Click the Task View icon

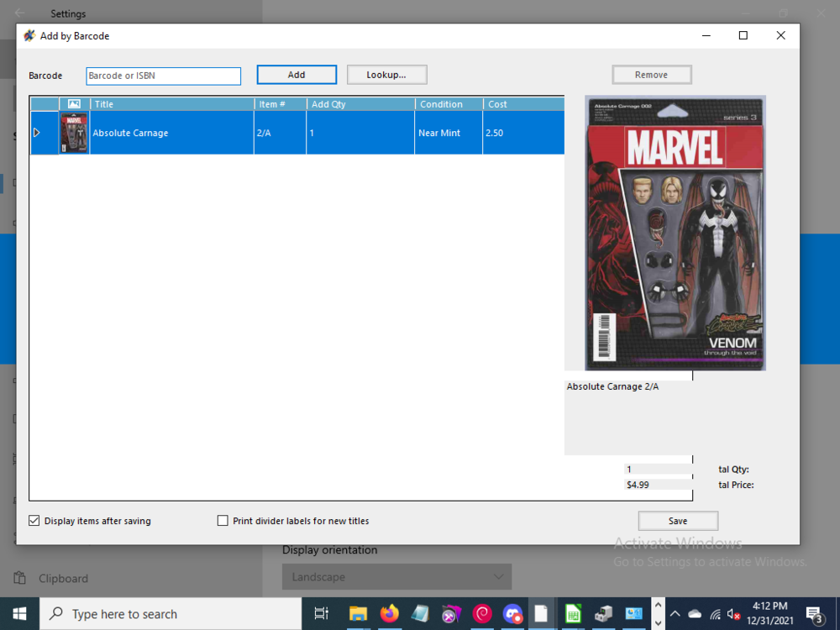pyautogui.click(x=320, y=614)
